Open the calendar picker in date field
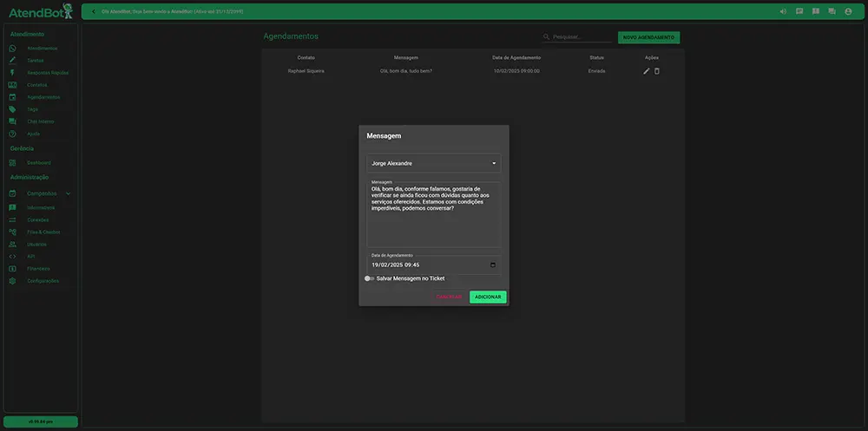 tap(493, 264)
